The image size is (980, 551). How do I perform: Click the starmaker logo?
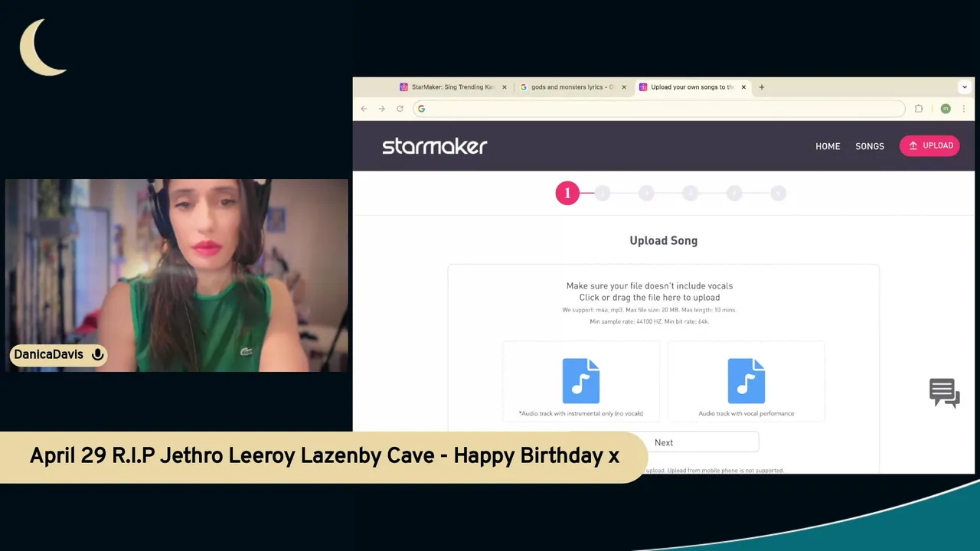click(435, 146)
